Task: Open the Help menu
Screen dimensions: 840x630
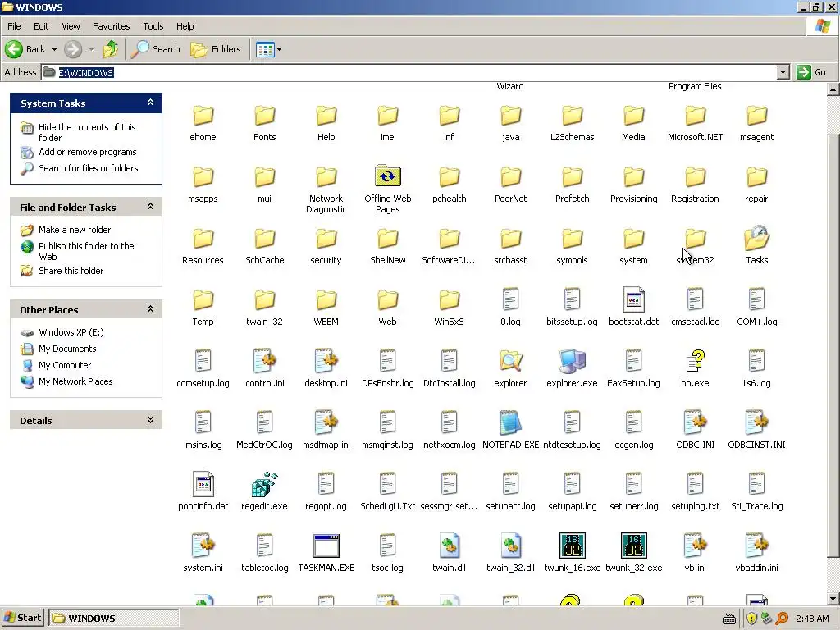Action: click(x=185, y=26)
